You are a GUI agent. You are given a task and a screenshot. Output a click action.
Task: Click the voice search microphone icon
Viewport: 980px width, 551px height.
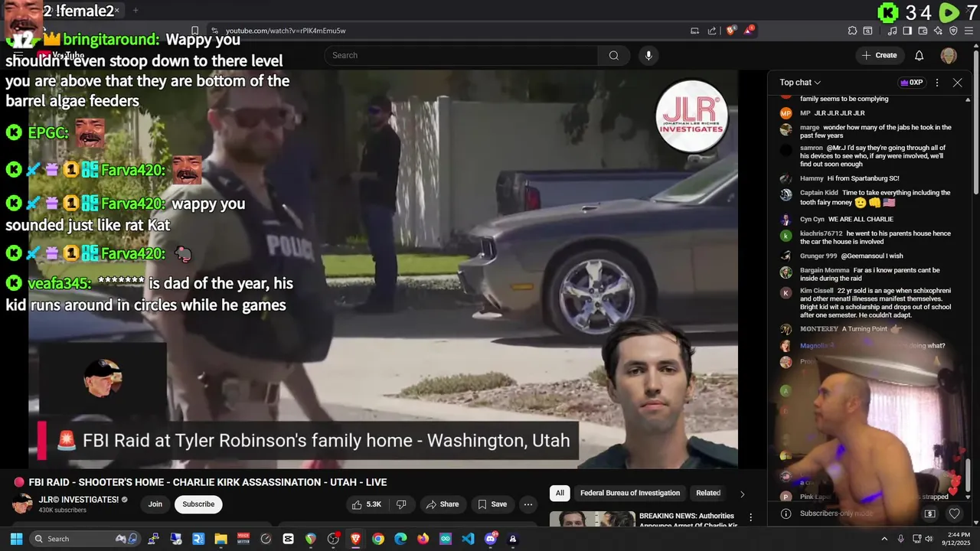(648, 55)
